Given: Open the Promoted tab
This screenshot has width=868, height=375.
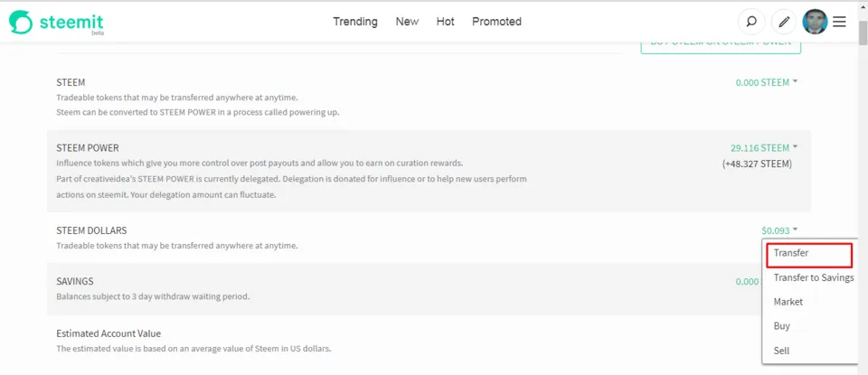Looking at the screenshot, I should pos(496,22).
